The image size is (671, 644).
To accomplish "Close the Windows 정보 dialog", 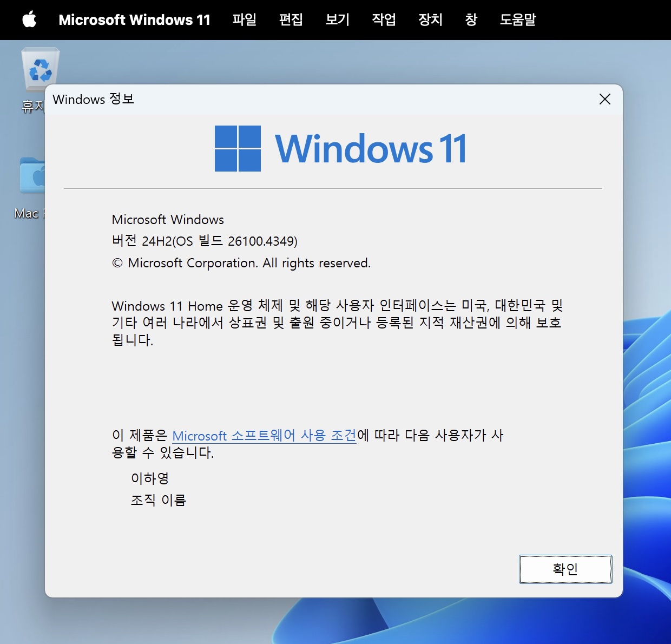I will tap(605, 99).
